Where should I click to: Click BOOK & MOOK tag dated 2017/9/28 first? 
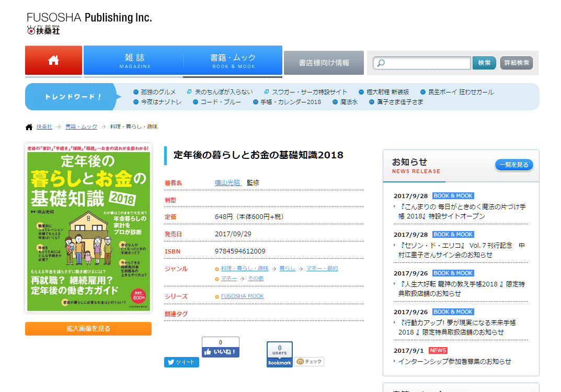click(453, 195)
